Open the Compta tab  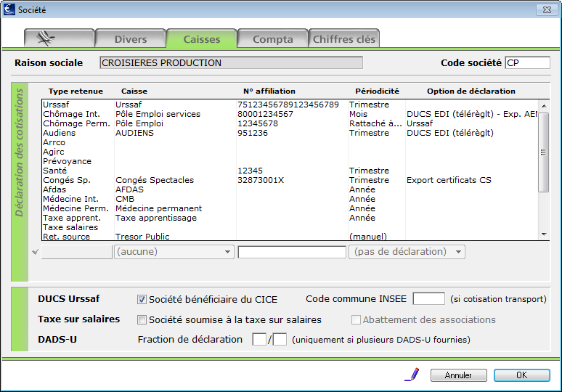click(x=273, y=38)
